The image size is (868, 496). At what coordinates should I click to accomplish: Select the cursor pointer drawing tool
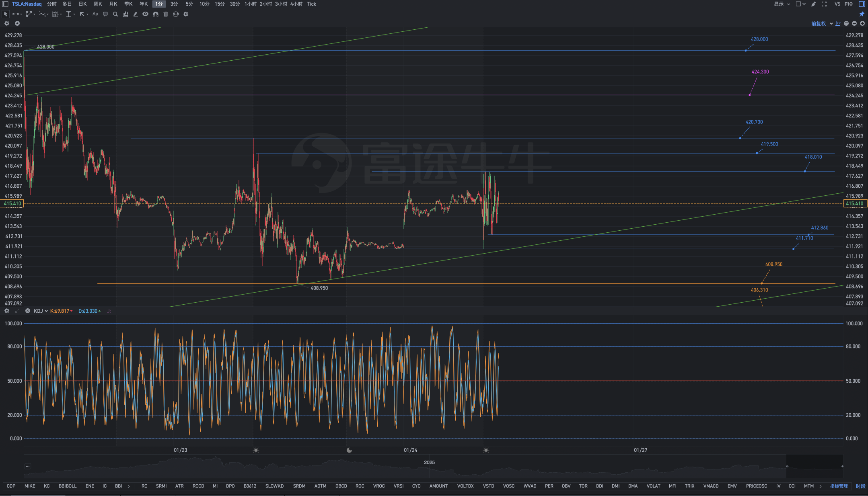pos(5,14)
